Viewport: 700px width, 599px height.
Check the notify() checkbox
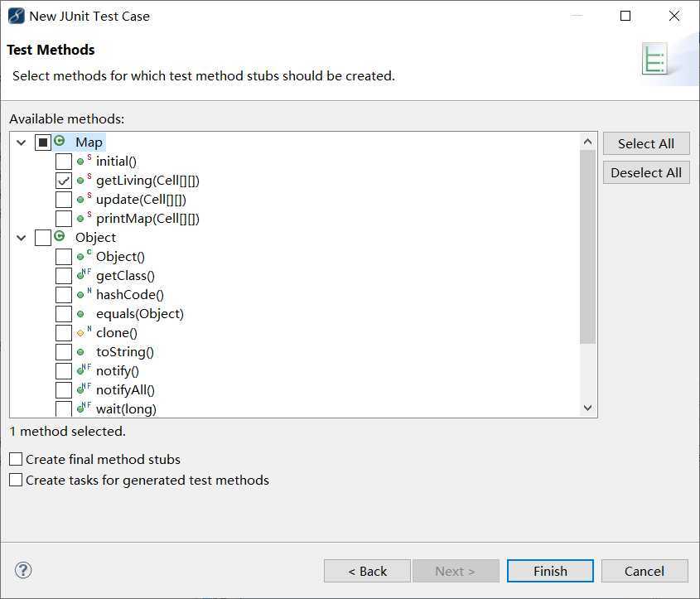point(64,371)
